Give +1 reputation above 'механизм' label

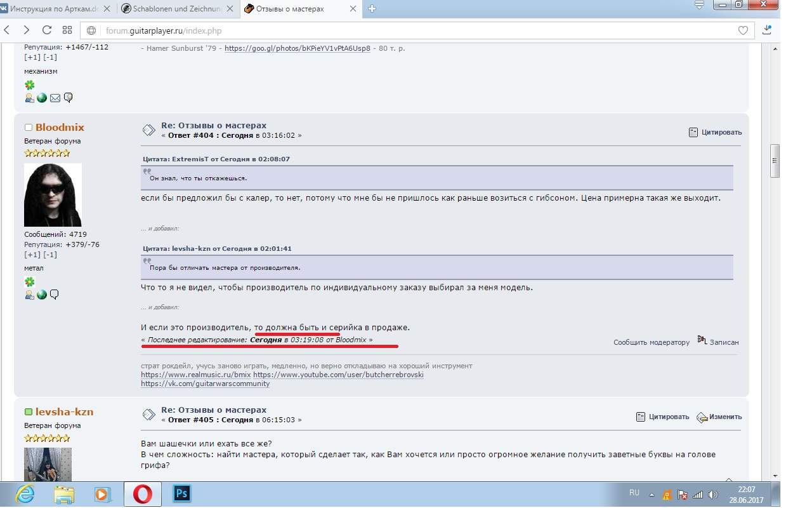[x=32, y=57]
